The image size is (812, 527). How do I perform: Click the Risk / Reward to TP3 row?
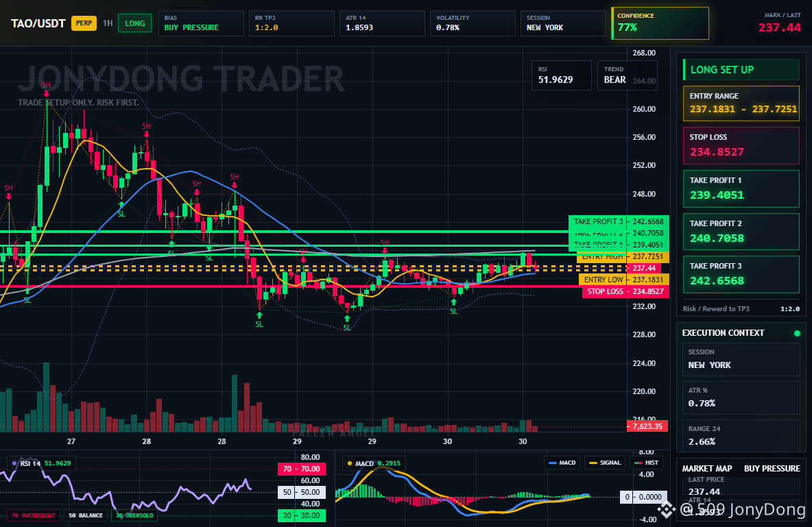[741, 308]
